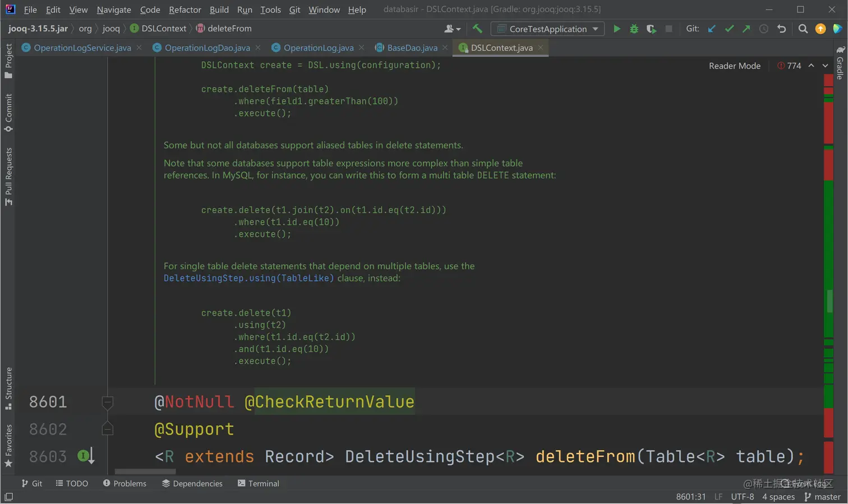
Task: Switch to the OperationLog.java tab
Action: 318,48
